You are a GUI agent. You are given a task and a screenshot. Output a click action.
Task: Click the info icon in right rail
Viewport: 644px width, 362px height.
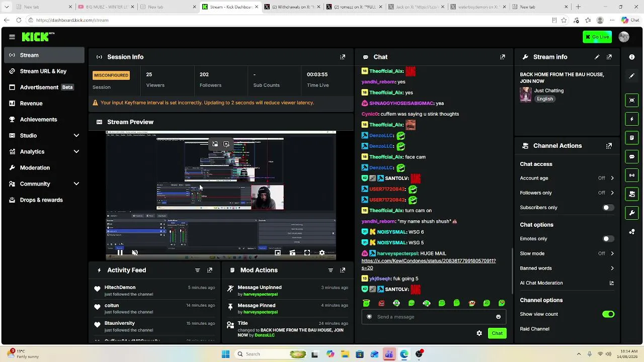tap(632, 57)
